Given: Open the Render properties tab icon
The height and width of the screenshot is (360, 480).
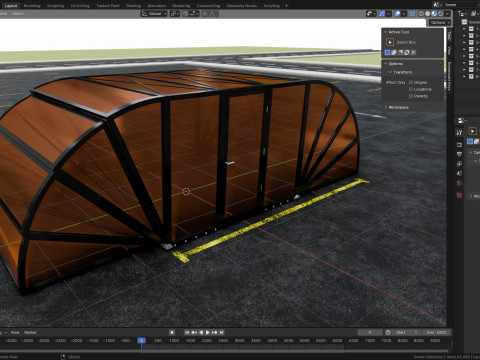Looking at the screenshot, I should 459,145.
